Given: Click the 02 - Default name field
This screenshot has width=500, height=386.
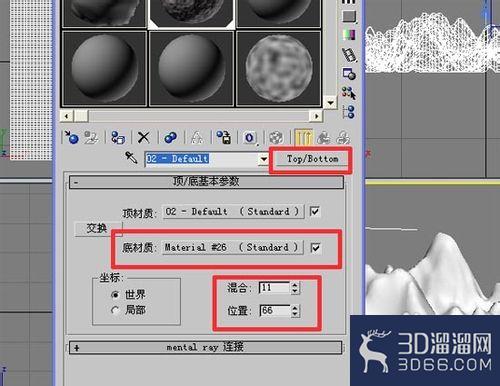Looking at the screenshot, I should coord(202,159).
